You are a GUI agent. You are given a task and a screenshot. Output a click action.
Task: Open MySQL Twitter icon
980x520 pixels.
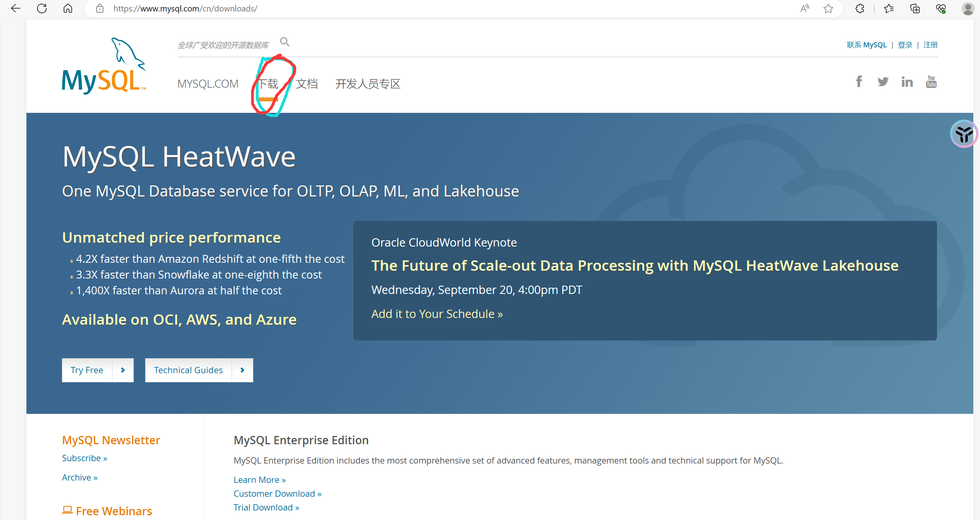[x=883, y=82]
